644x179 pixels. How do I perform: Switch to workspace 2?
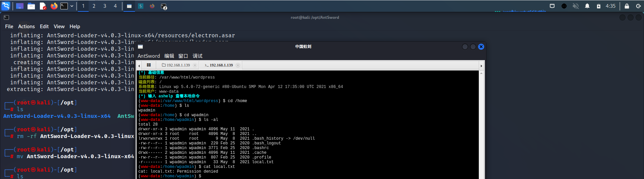pos(94,6)
